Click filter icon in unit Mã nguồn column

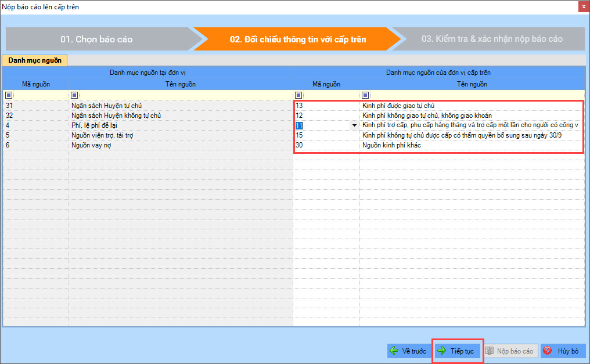(8, 95)
